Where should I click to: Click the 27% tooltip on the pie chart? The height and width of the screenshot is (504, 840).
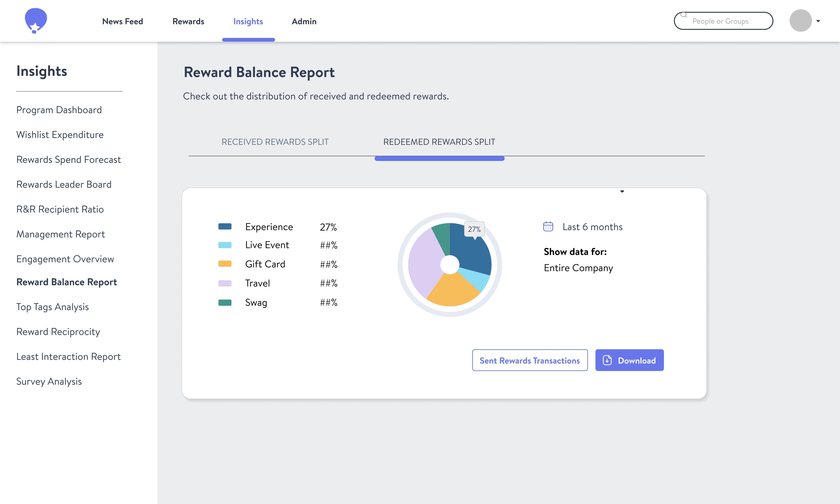click(x=474, y=229)
